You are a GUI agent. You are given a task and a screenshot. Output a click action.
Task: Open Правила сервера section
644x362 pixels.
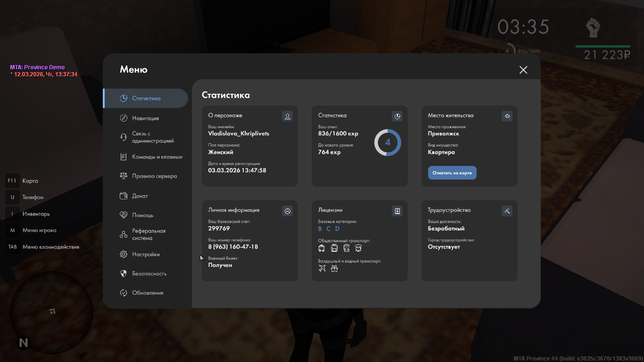click(154, 176)
